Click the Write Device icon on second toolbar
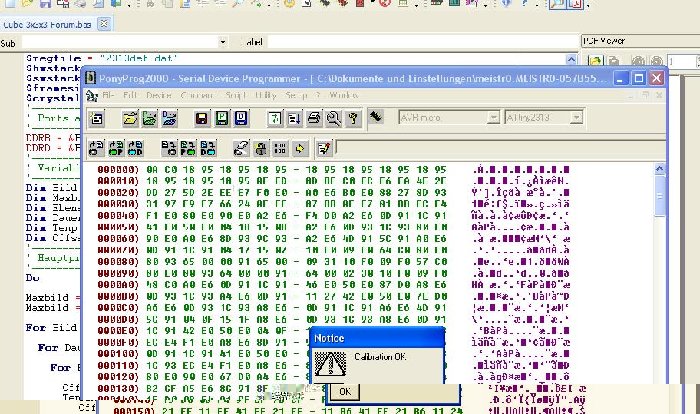Screen dimensions: 700x414 point(167,148)
